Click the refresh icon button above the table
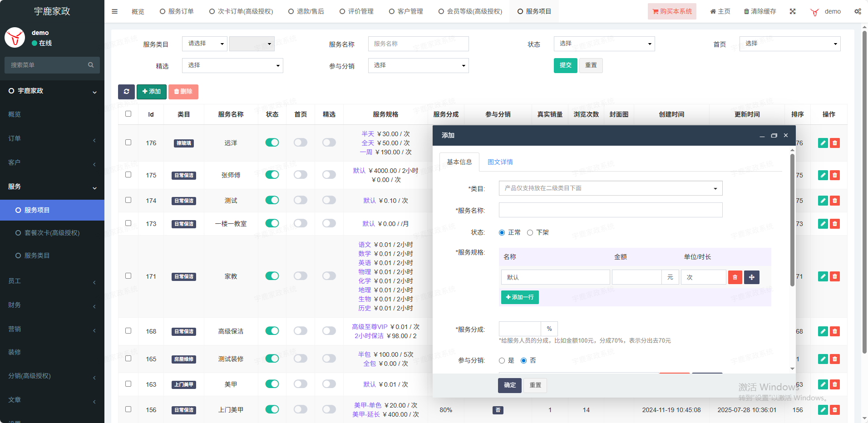This screenshot has width=868, height=423. coord(126,92)
